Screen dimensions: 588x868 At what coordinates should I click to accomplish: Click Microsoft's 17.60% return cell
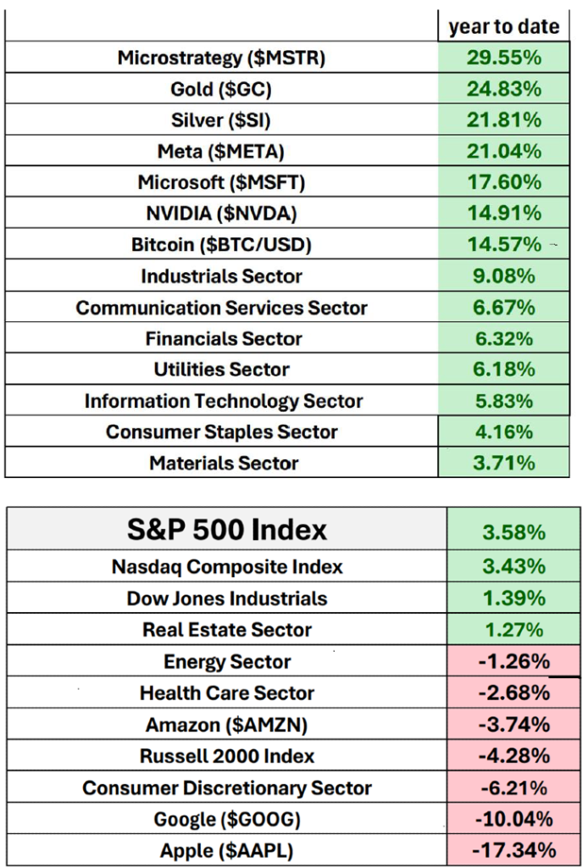click(503, 182)
